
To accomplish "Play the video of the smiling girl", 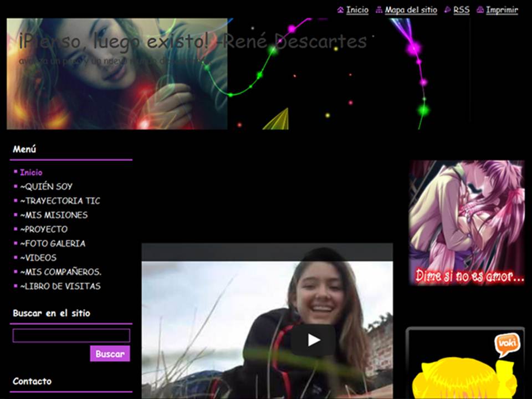I will click(x=314, y=340).
